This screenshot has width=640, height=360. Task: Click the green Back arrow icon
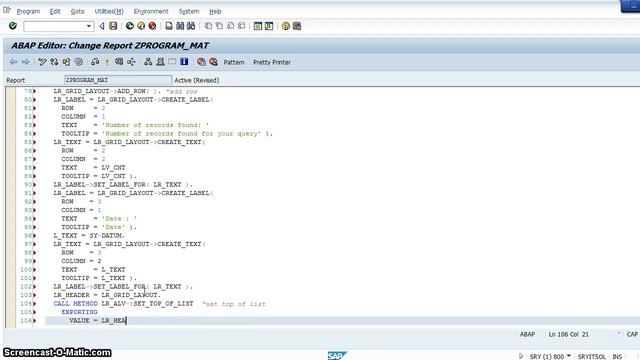click(x=129, y=26)
